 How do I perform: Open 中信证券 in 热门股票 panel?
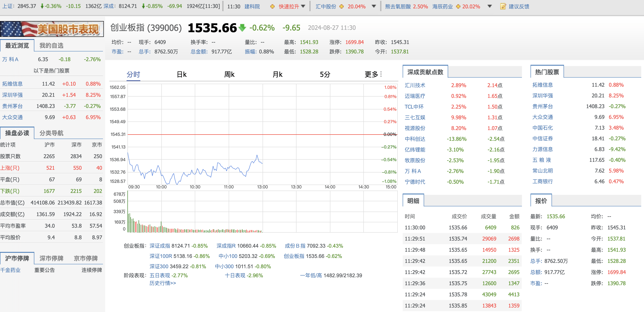[543, 138]
